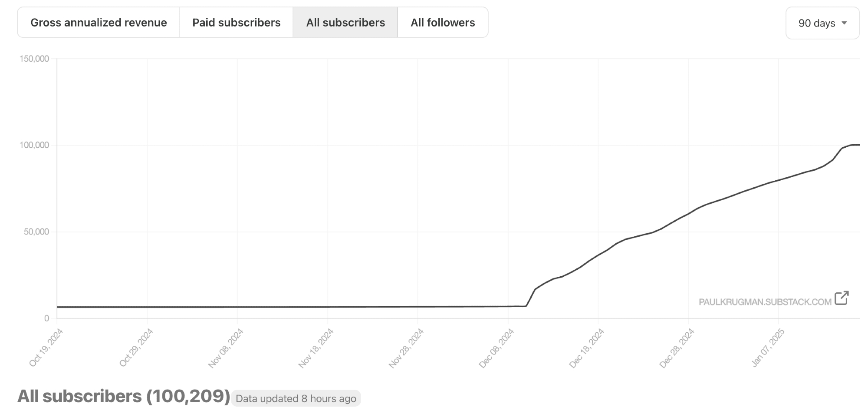This screenshot has height=414, width=868.
Task: Click the caret arrow in the 90 days selector
Action: click(x=844, y=23)
